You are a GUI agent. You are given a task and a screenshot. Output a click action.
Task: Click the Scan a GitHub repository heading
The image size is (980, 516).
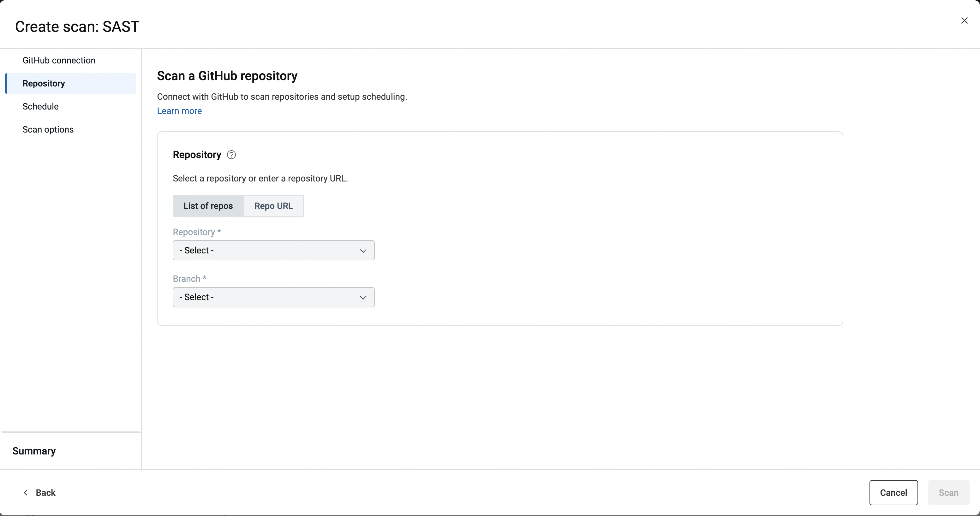(227, 76)
